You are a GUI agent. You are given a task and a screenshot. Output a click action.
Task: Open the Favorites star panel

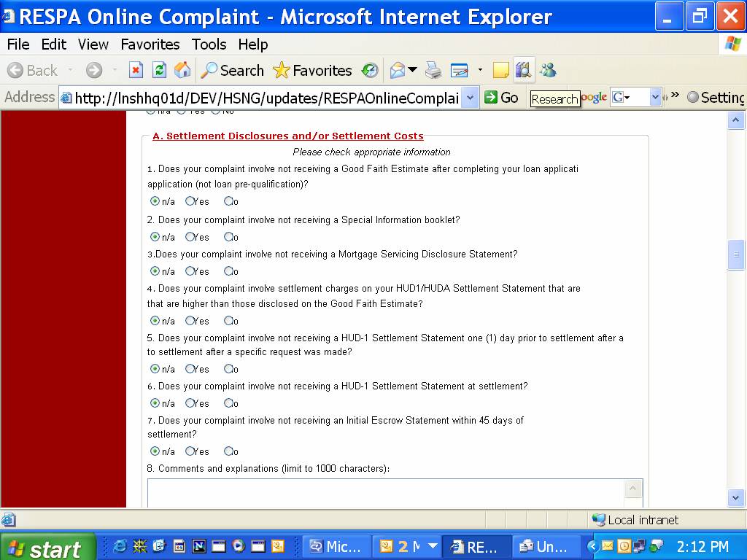point(312,71)
